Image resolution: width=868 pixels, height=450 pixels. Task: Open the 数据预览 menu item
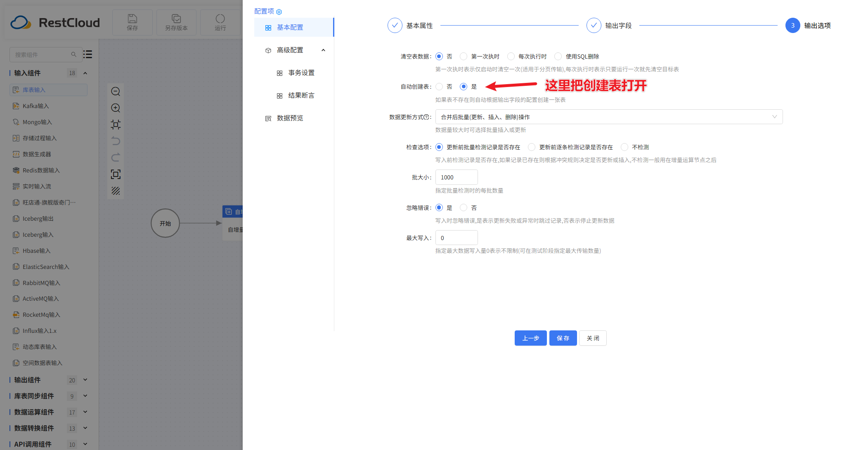click(x=290, y=118)
